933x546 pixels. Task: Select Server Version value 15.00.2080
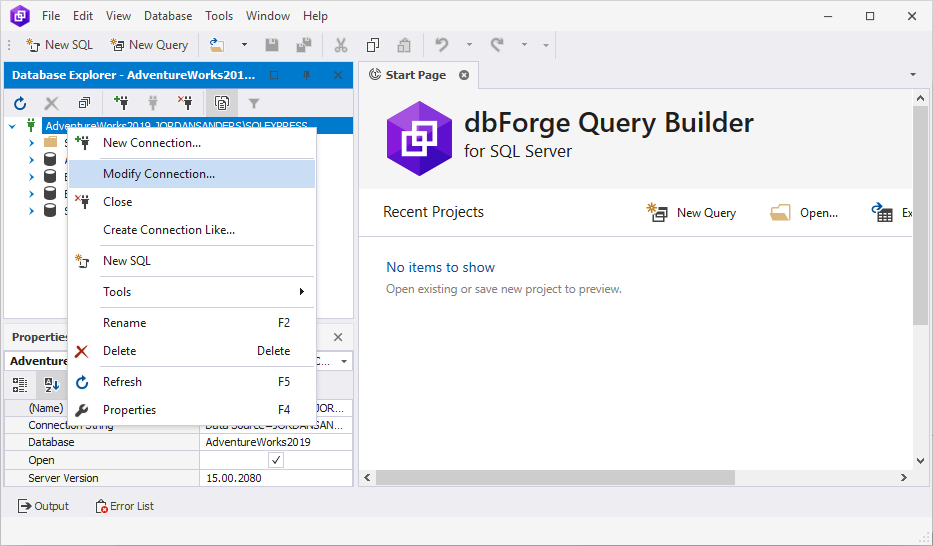[x=275, y=478]
